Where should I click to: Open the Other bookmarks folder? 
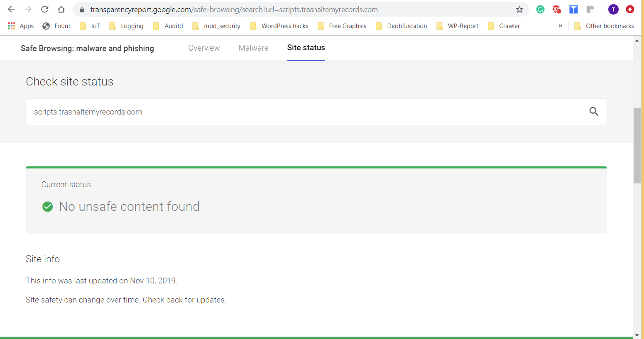604,26
